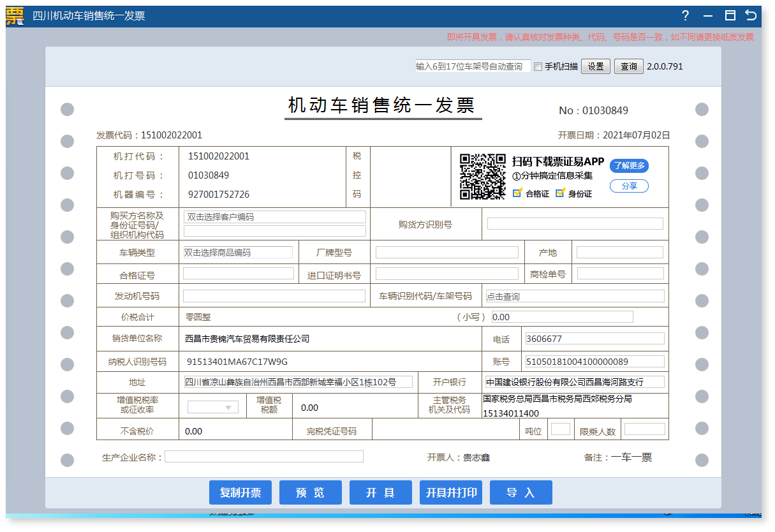This screenshot has width=775, height=532.
Task: Click the 限乘人数 input field
Action: tap(644, 429)
